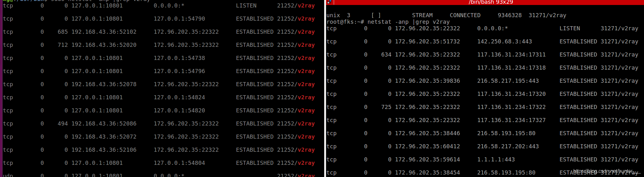Click foreign address 117.136.31.234:17318
Viewport: 644px width, 177px height.
tap(512, 68)
